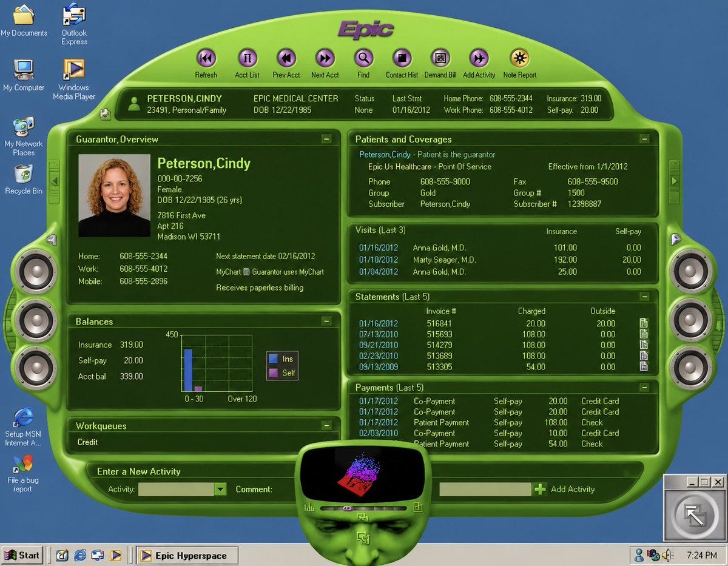Open document icon for invoice 513305
Screen dimensions: 728x566
coord(644,367)
